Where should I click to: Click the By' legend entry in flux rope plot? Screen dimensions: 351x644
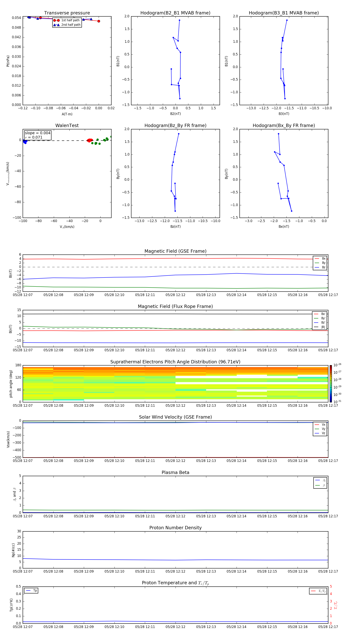tap(320, 318)
